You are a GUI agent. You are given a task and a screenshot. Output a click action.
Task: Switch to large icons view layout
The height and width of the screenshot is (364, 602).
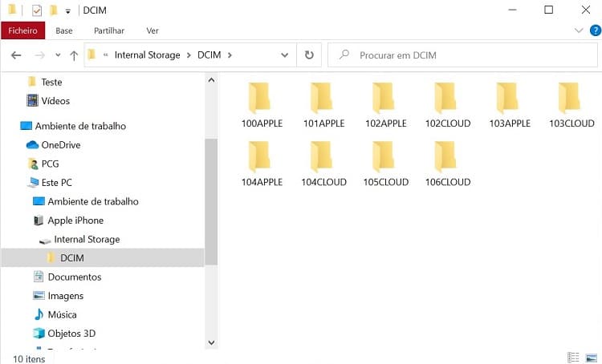(x=592, y=358)
